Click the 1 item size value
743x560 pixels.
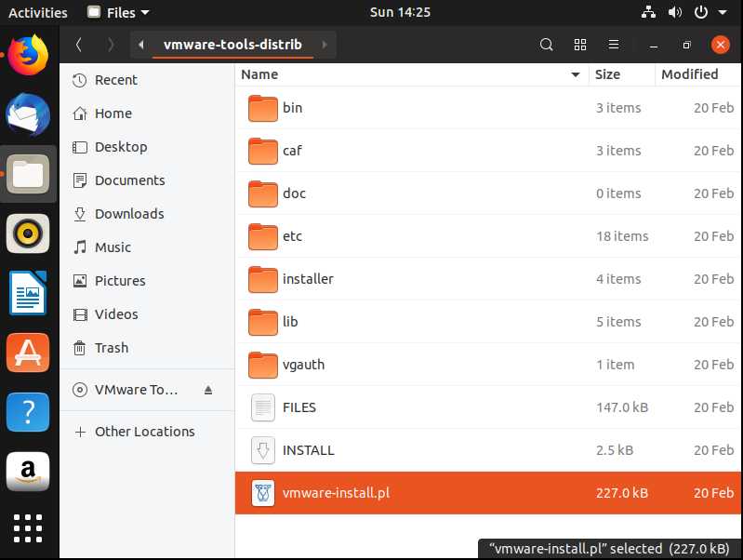click(615, 365)
